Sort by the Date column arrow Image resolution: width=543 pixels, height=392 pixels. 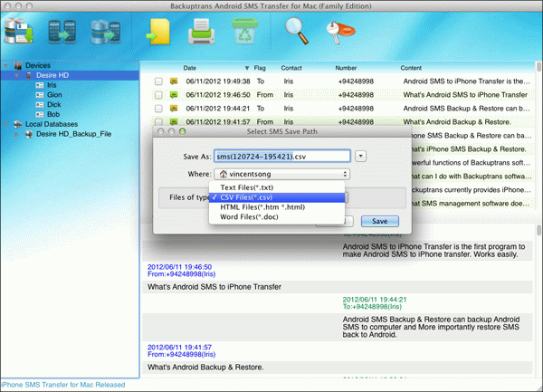(x=247, y=68)
